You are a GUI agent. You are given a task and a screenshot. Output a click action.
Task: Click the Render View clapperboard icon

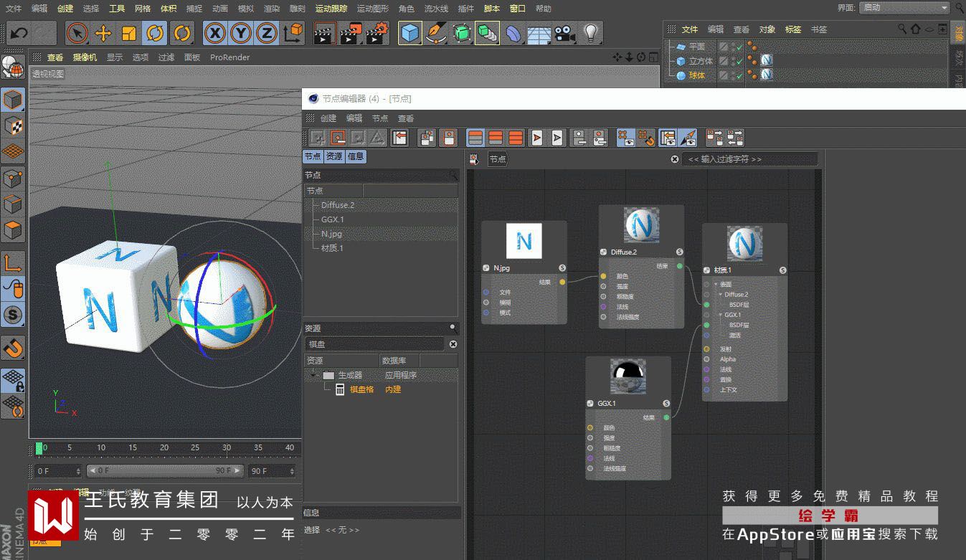[326, 33]
